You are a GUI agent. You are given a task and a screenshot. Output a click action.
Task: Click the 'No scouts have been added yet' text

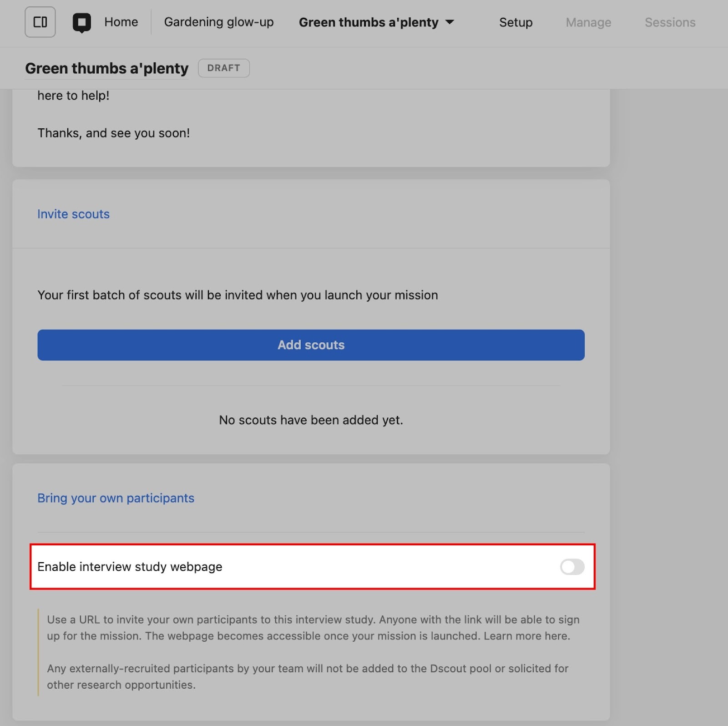311,420
